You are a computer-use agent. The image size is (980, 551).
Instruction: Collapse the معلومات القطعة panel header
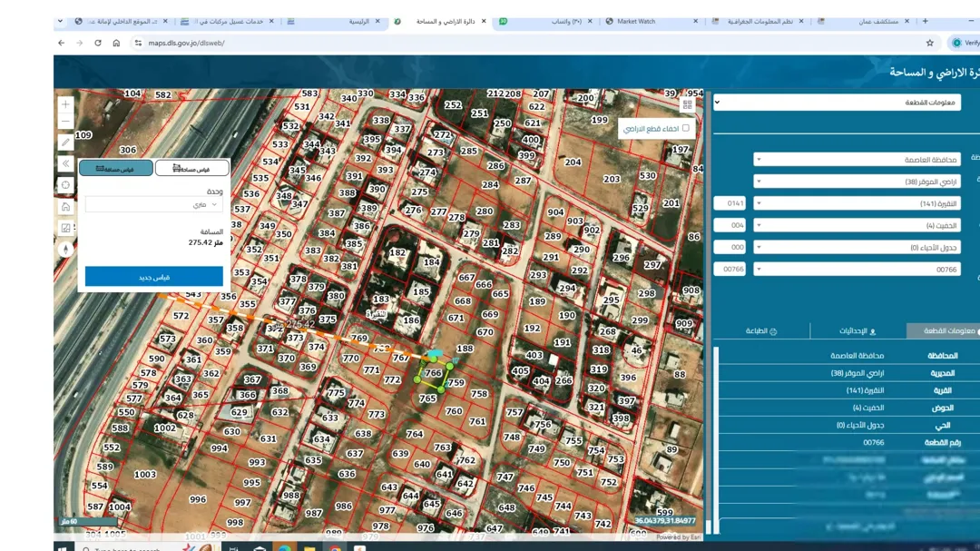838,102
